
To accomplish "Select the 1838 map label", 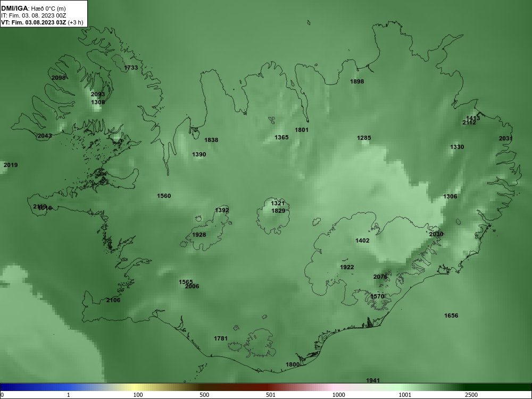I will pos(211,140).
